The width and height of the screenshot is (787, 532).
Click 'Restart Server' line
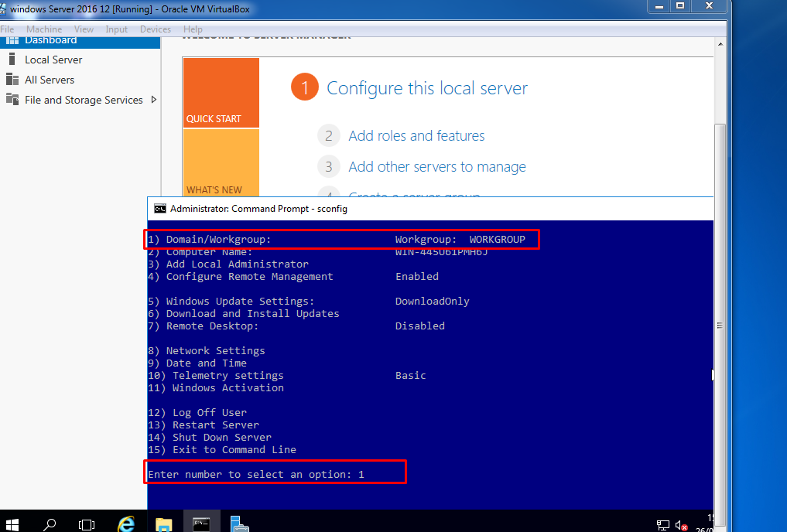click(216, 425)
